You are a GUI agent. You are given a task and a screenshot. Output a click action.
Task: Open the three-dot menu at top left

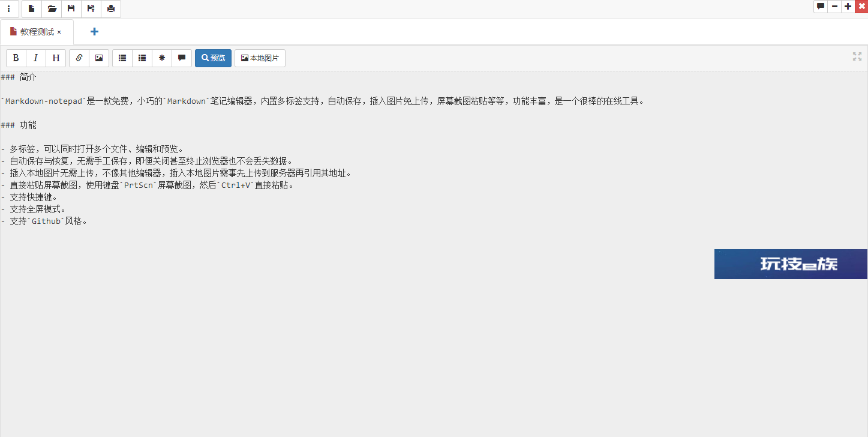coord(9,9)
